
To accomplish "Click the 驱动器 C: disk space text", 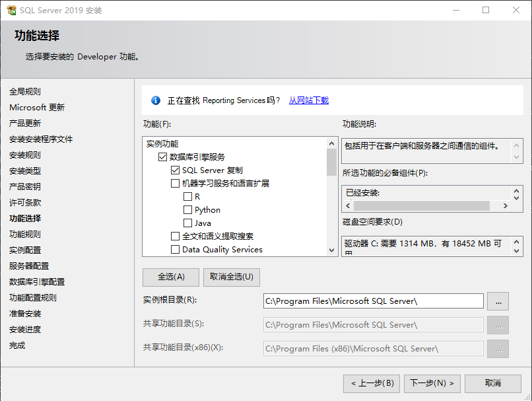I will pyautogui.click(x=422, y=244).
